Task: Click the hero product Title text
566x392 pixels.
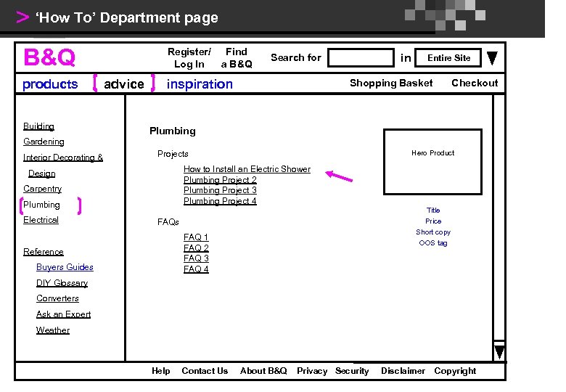Action: pyautogui.click(x=433, y=210)
